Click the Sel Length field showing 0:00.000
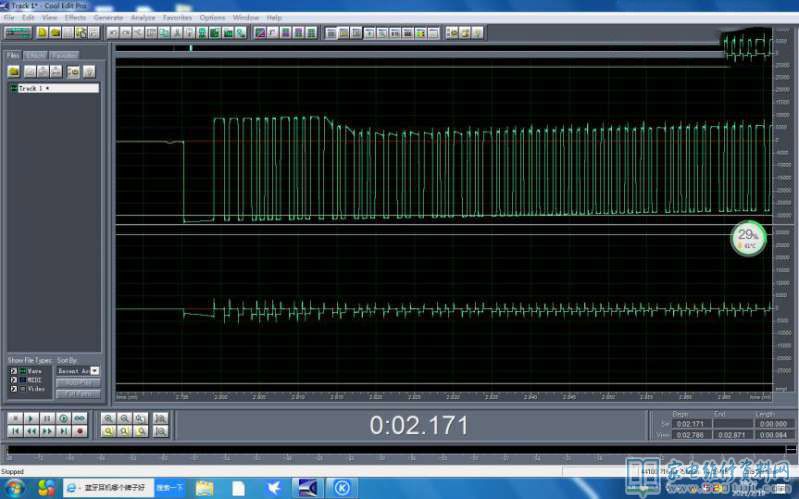The height and width of the screenshot is (499, 799). (773, 424)
